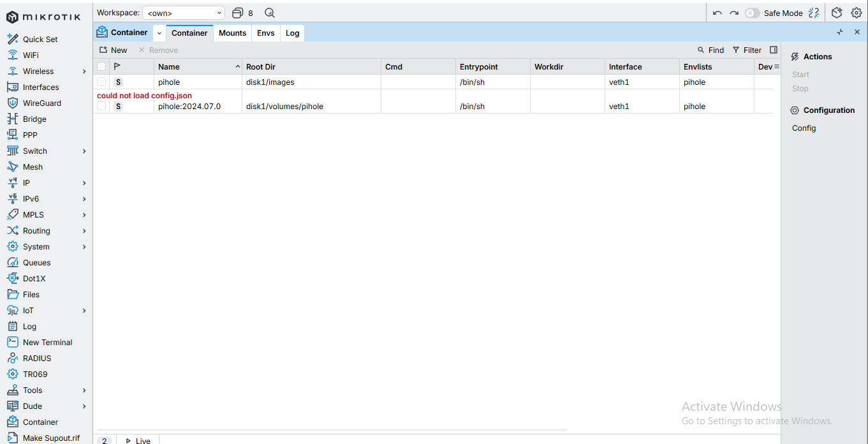Expand the IoT submenu
868x444 pixels.
click(x=84, y=311)
